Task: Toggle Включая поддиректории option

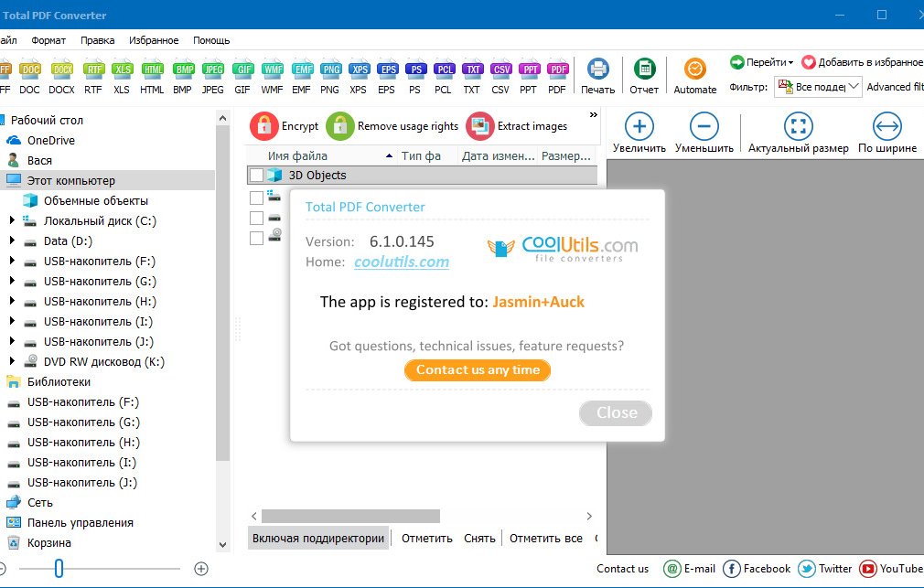Action: click(318, 538)
